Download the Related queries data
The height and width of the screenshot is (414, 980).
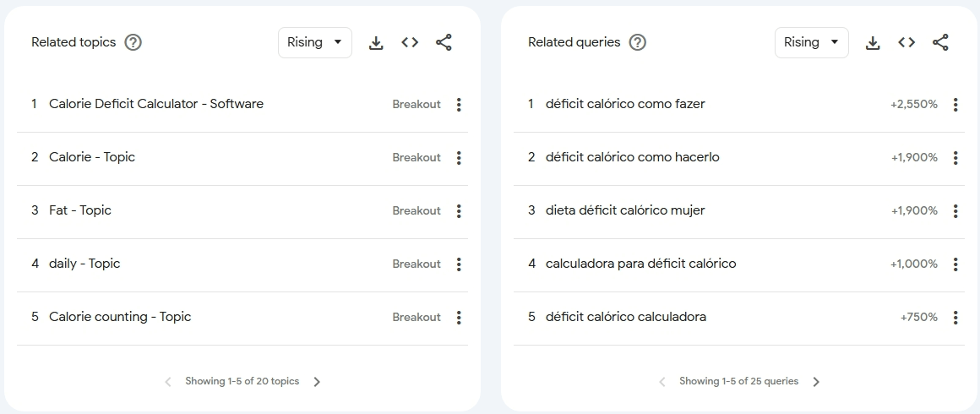coord(873,43)
